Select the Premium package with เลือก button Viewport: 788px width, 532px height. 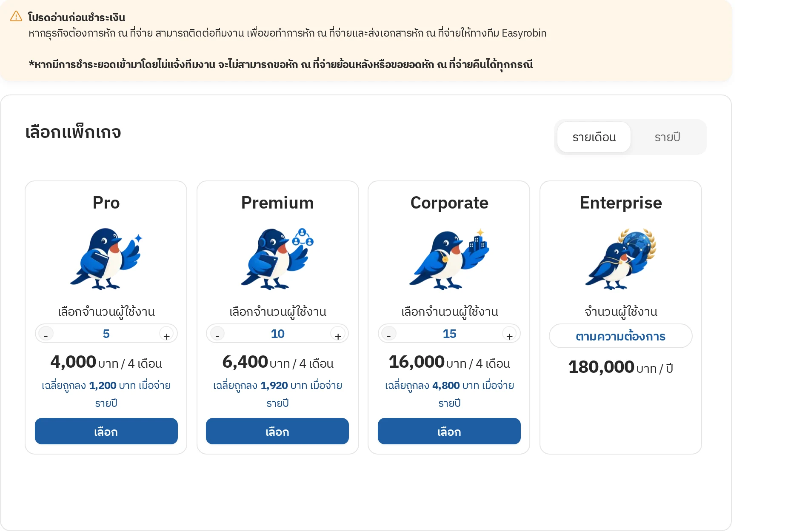[x=277, y=431]
